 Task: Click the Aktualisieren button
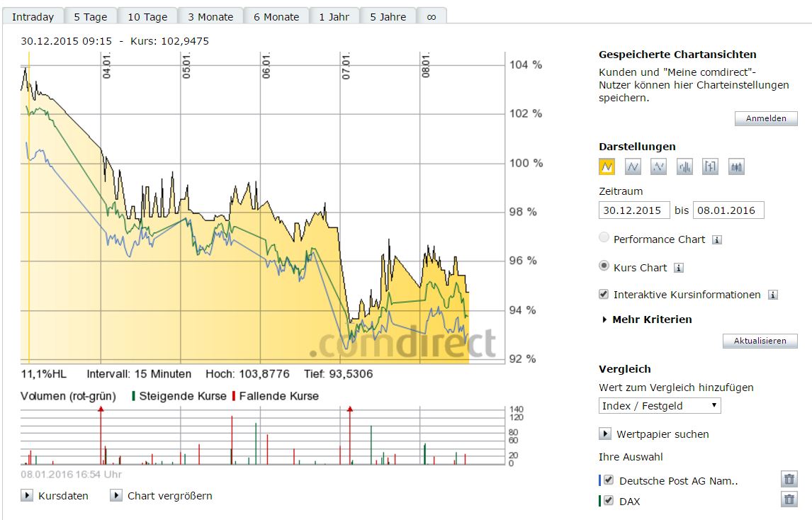point(760,341)
